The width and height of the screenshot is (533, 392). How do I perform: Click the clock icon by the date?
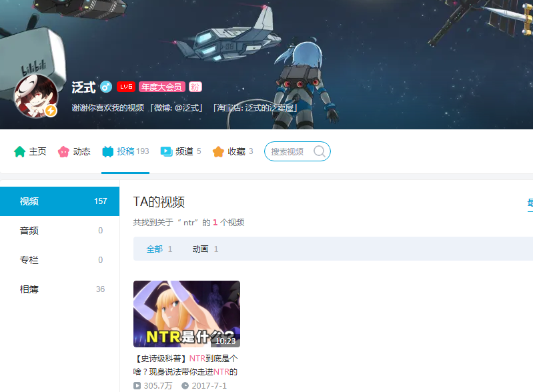pyautogui.click(x=185, y=386)
